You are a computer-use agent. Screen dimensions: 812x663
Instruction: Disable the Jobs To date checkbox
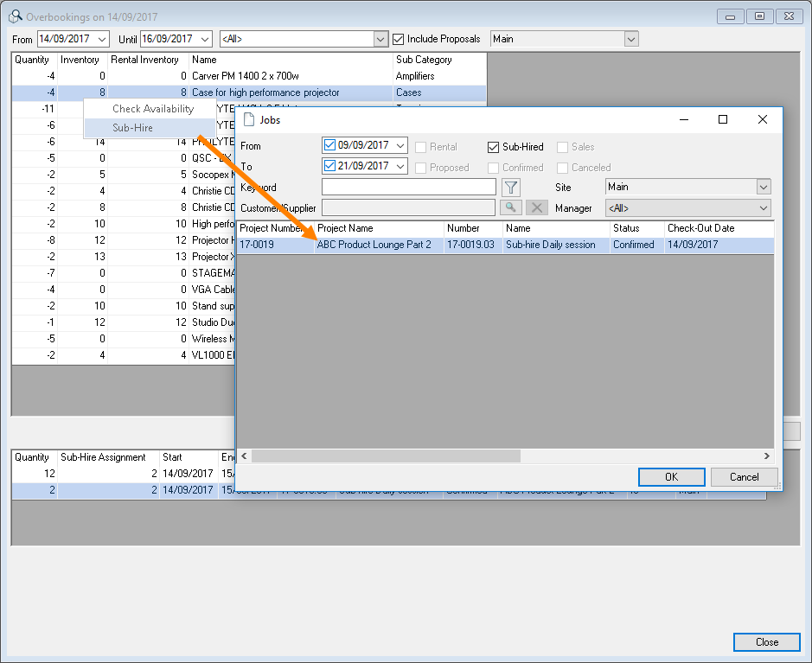(329, 166)
